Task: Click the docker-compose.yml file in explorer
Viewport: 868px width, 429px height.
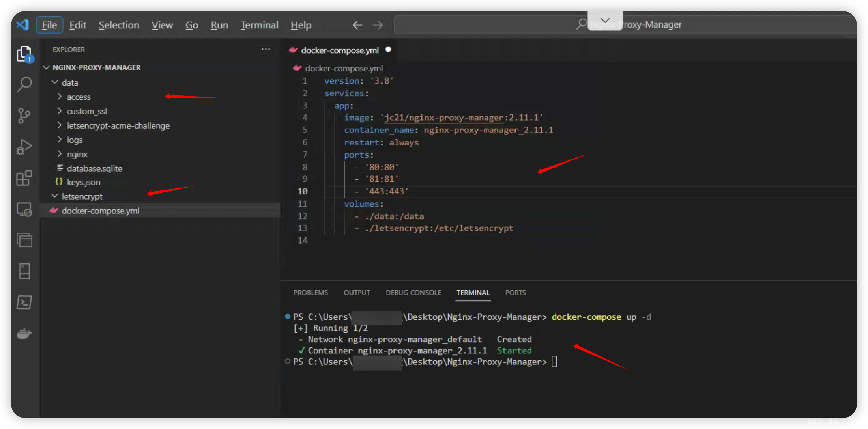Action: [101, 210]
